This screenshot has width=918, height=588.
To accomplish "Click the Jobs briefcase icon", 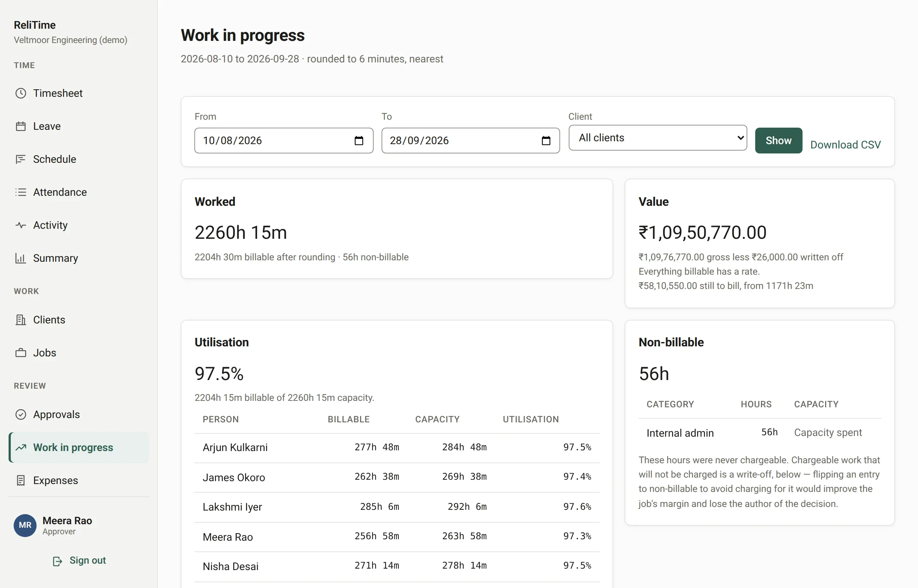I will point(21,353).
